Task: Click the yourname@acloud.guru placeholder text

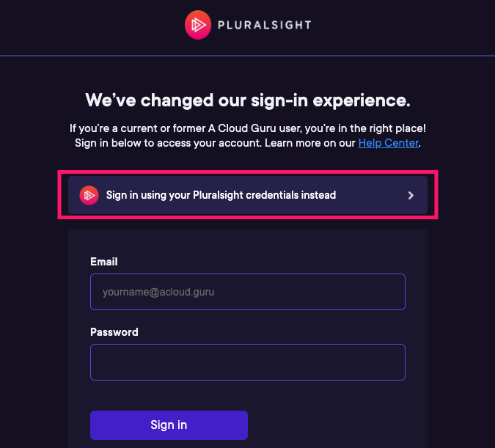Action: (x=158, y=292)
